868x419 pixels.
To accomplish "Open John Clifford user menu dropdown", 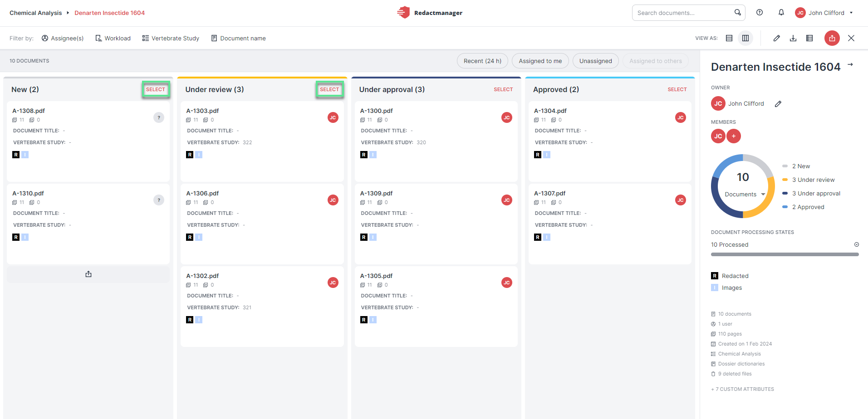I will (824, 13).
